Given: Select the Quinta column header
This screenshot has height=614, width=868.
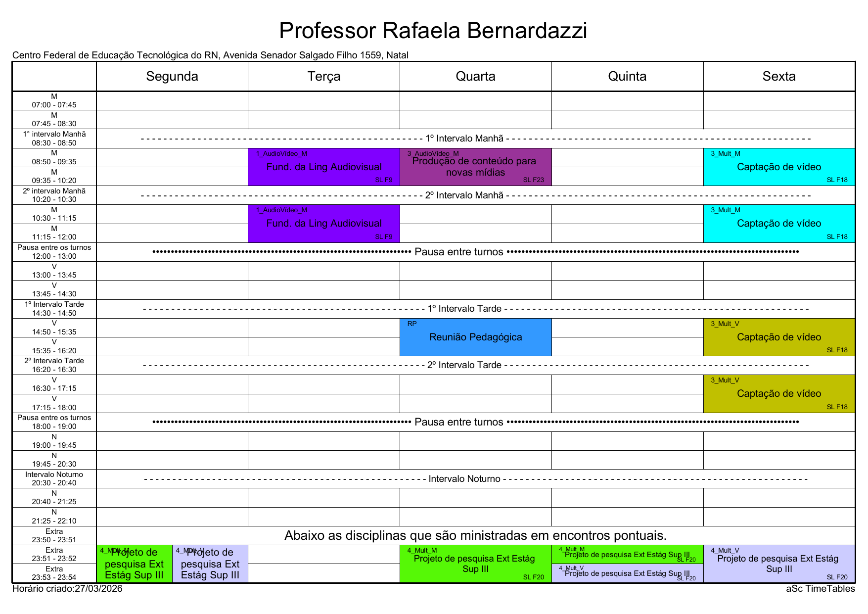Looking at the screenshot, I should point(627,76).
